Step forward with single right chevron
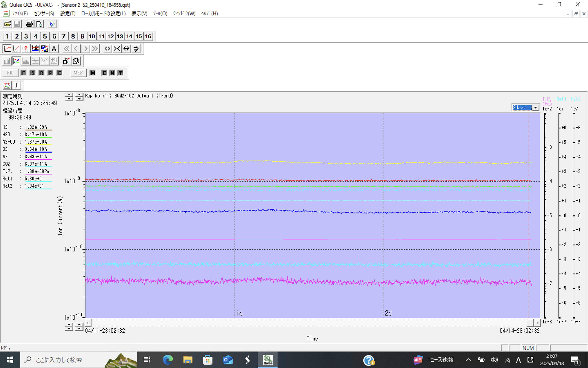588x368 pixels. pyautogui.click(x=85, y=49)
